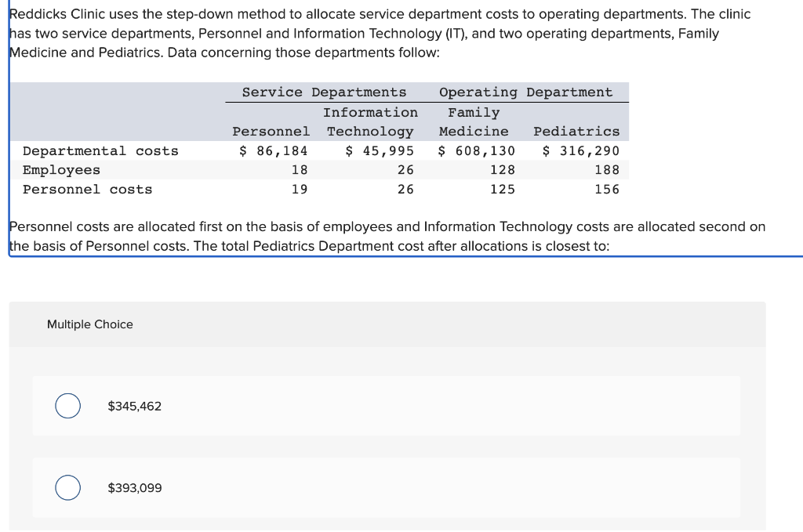Select the $345,462 radio button

pyautogui.click(x=67, y=406)
